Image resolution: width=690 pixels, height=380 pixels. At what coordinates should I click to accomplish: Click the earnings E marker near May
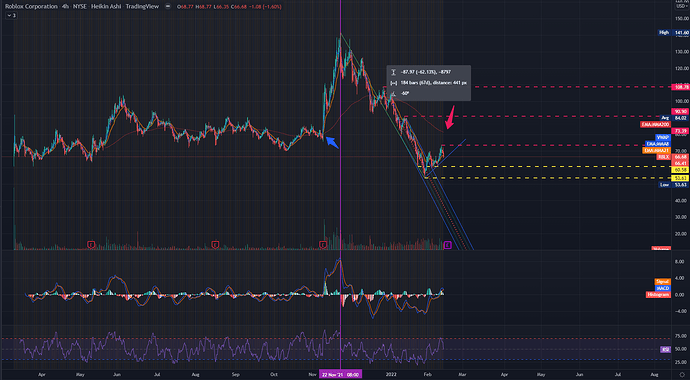click(92, 245)
